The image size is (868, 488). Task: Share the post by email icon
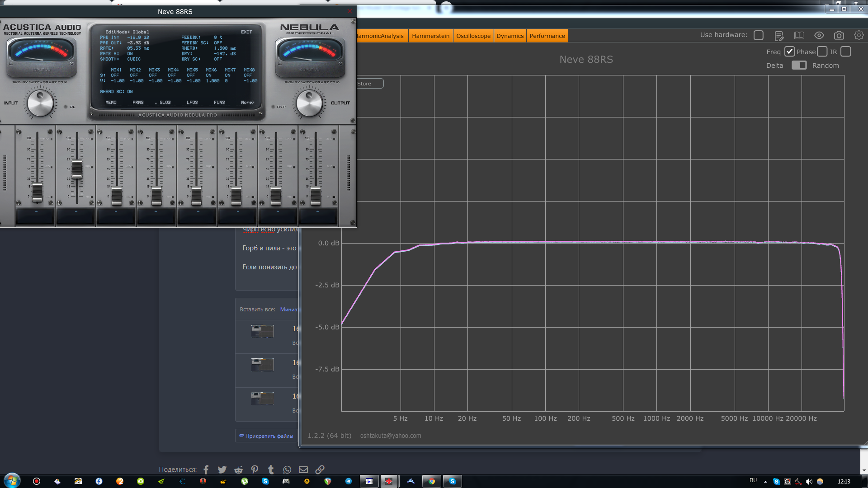tap(303, 469)
